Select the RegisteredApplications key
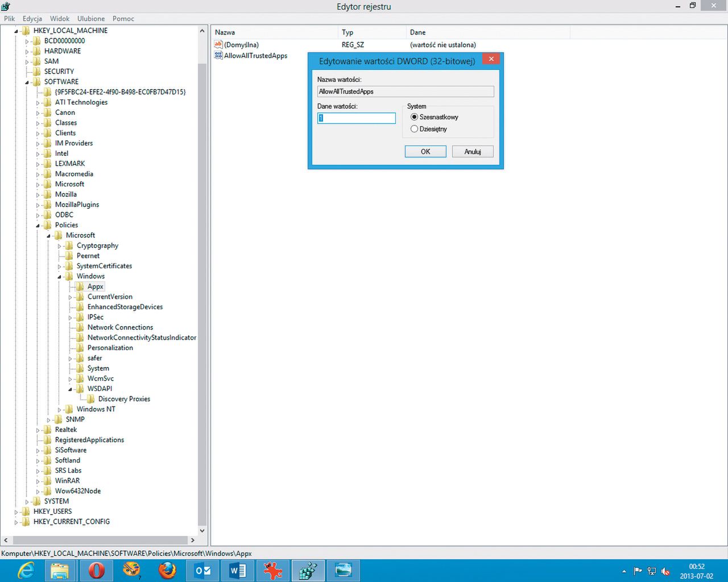This screenshot has width=728, height=582. pos(89,440)
